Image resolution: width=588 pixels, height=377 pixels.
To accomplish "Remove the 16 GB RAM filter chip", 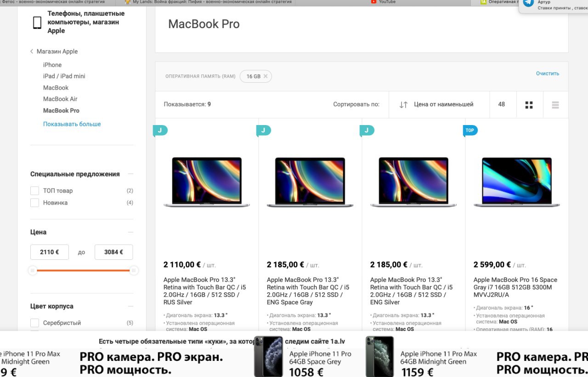I will click(x=266, y=76).
